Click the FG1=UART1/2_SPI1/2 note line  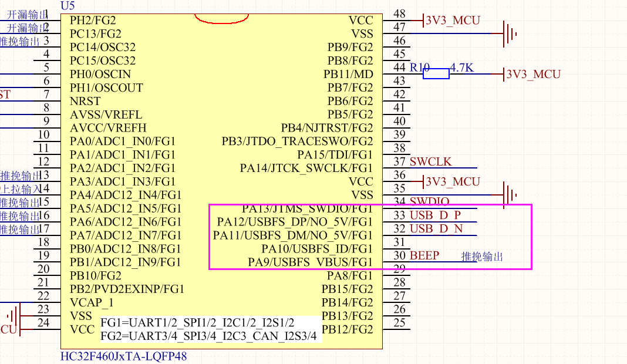click(x=197, y=322)
